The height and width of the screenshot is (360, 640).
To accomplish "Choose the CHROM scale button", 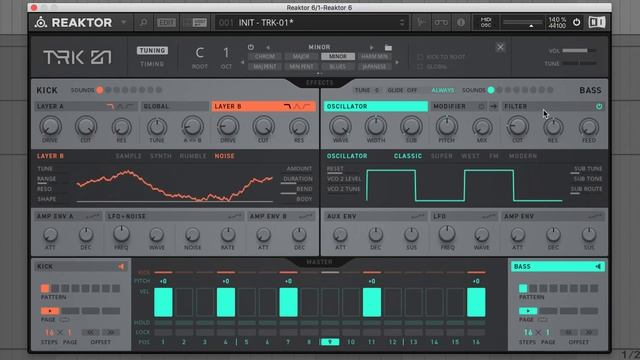I will 264,56.
